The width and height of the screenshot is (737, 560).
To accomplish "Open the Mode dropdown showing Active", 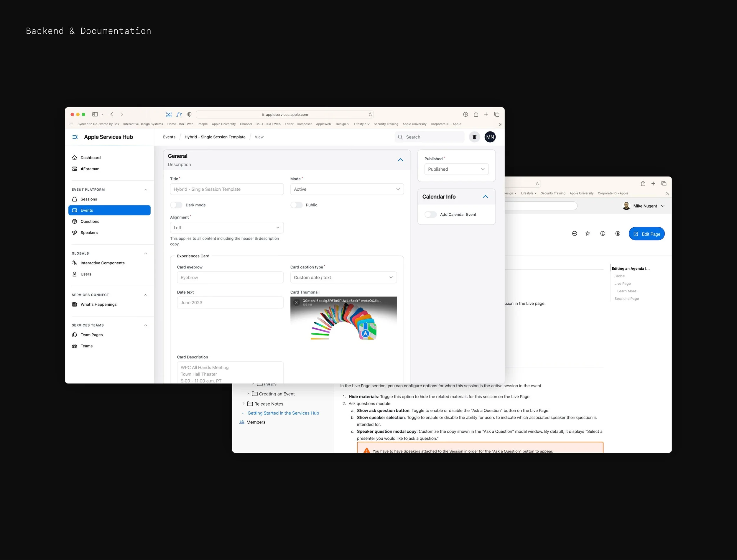I will (347, 189).
